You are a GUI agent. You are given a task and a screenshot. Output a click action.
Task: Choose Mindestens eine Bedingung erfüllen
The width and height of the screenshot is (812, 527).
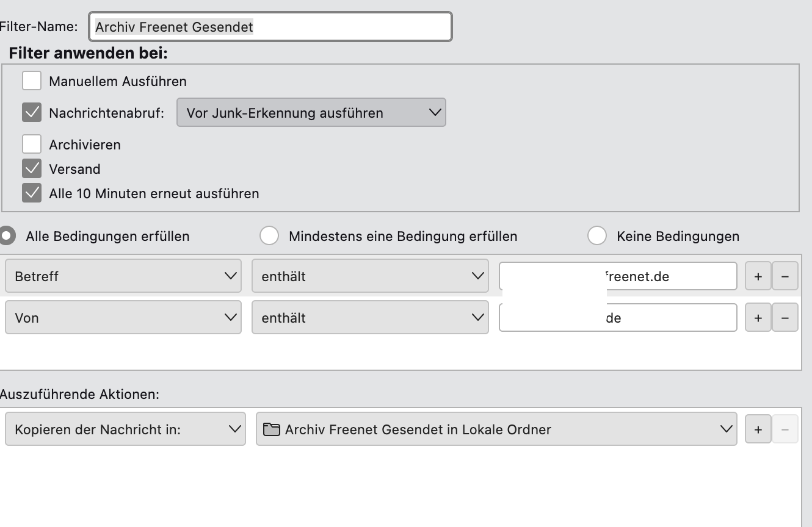click(269, 236)
